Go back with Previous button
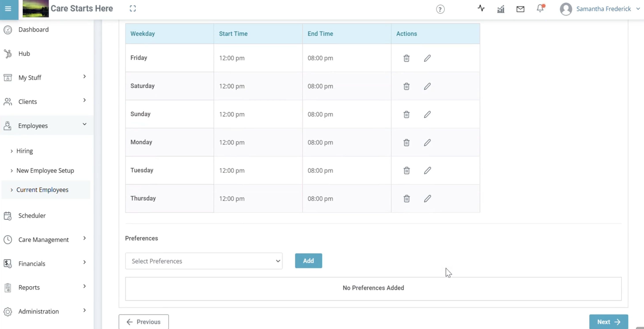Screen dimensions: 644x329 pos(144,322)
